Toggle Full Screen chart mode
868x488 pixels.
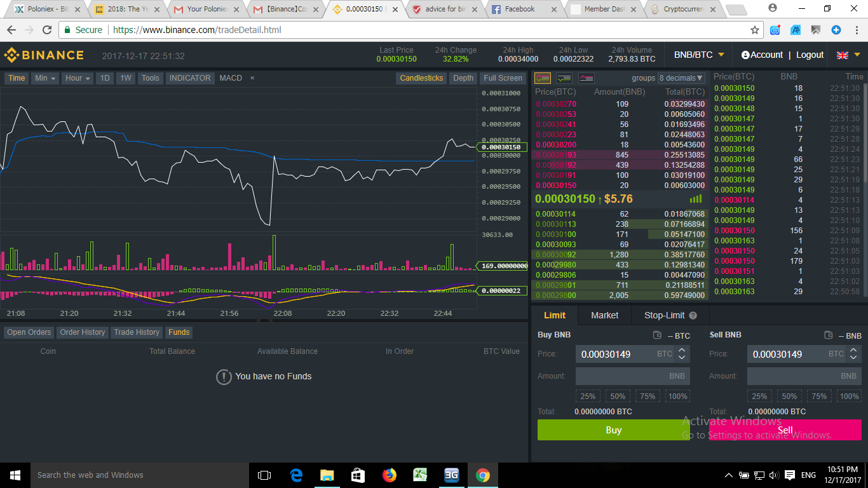point(503,78)
